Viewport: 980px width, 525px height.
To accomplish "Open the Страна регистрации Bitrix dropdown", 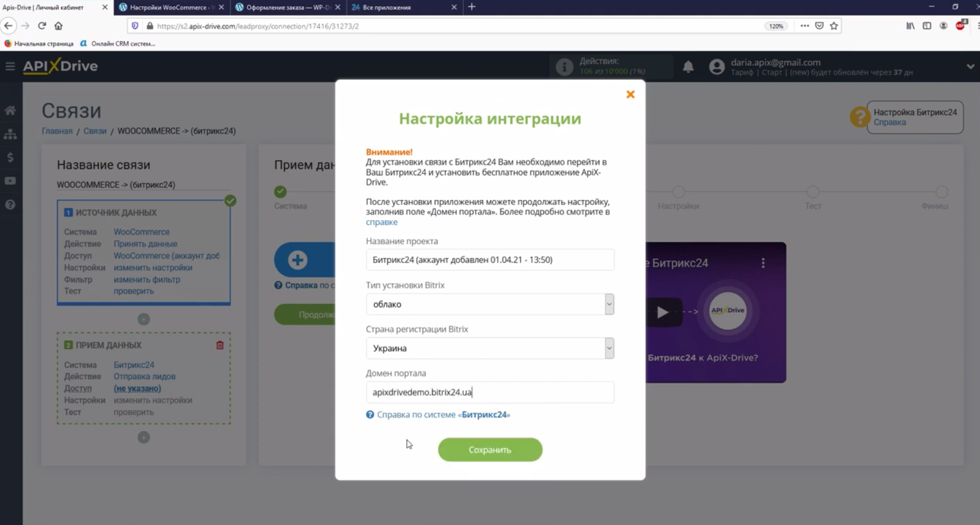I will pos(490,348).
